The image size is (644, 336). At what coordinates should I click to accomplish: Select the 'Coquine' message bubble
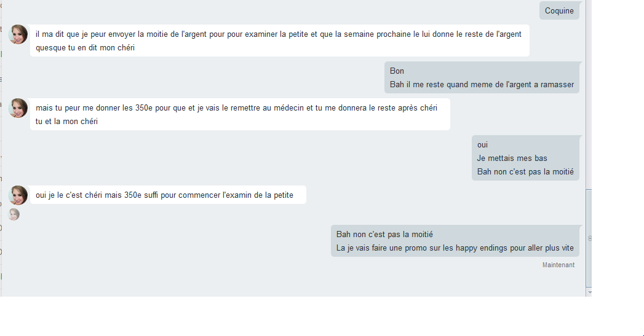click(559, 10)
